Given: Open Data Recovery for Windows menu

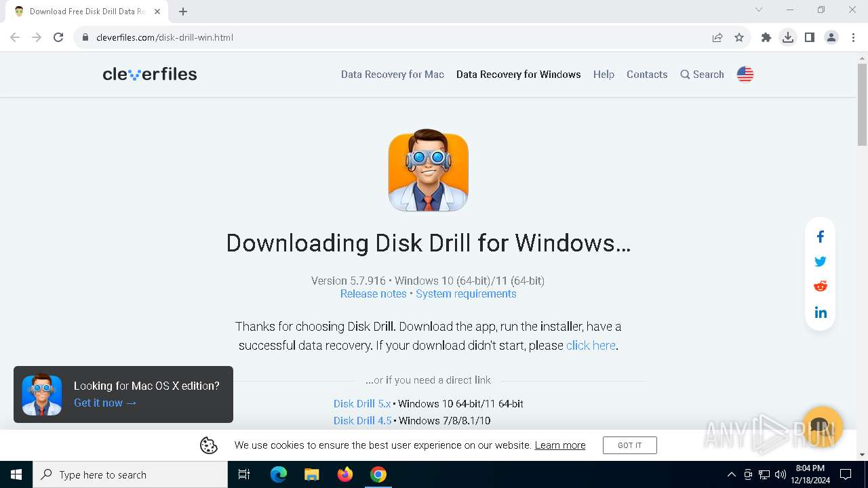Looking at the screenshot, I should [519, 75].
